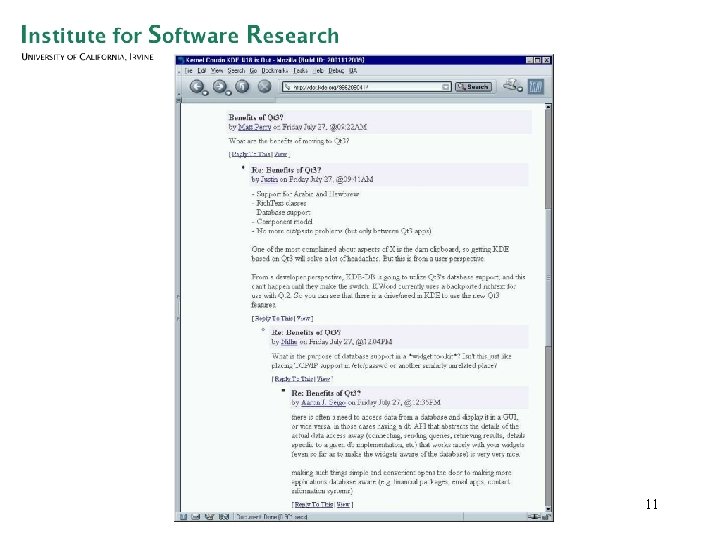Image resolution: width=720 pixels, height=540 pixels.
Task: Click the "Document: Done" status bar text
Action: pos(272,517)
